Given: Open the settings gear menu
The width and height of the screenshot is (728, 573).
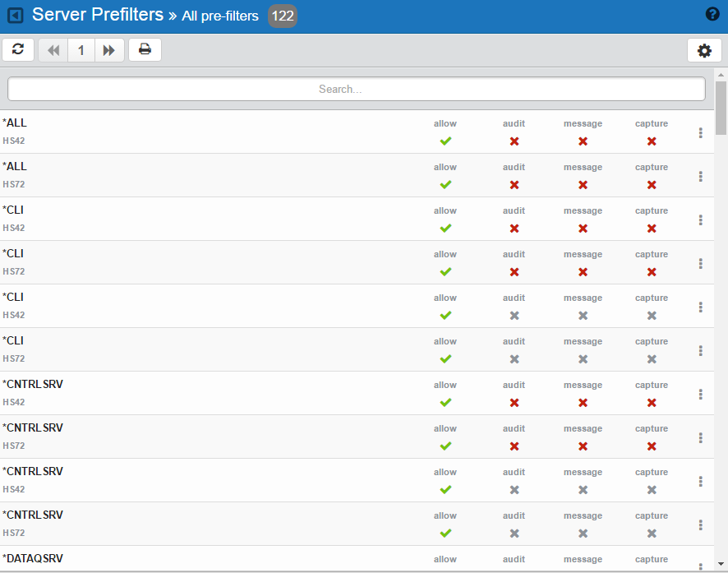Looking at the screenshot, I should [x=704, y=50].
